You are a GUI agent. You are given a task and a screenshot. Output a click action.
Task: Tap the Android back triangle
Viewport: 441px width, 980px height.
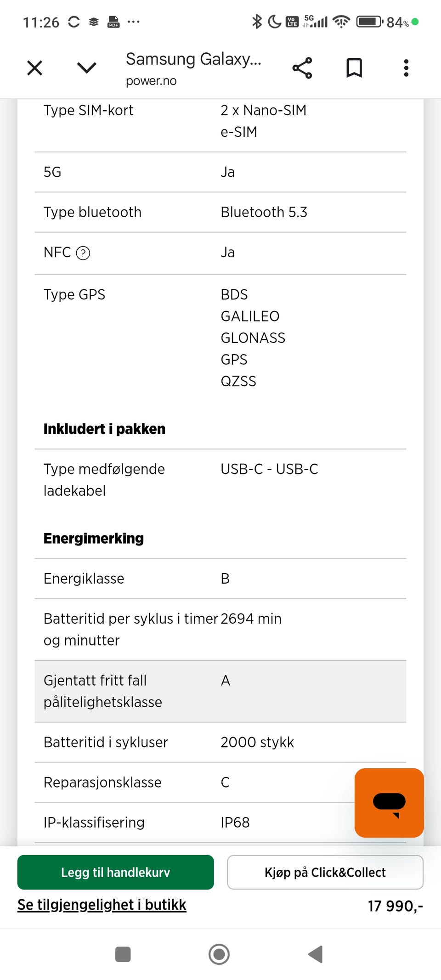click(x=316, y=954)
